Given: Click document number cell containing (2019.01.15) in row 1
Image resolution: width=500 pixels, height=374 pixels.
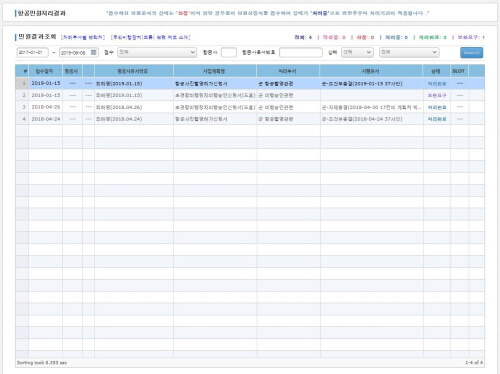Looking at the screenshot, I should click(x=134, y=83).
